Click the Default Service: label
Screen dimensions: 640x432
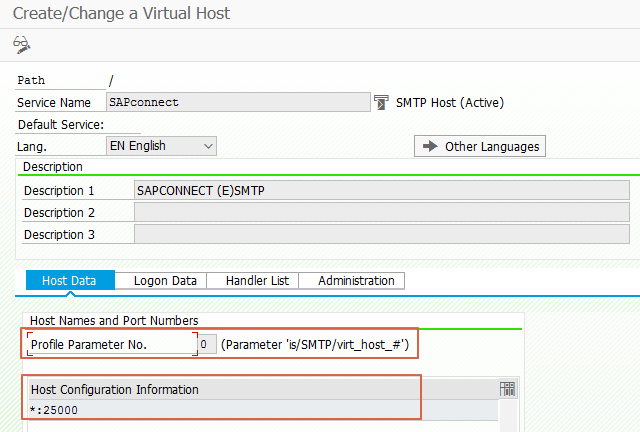(61, 125)
